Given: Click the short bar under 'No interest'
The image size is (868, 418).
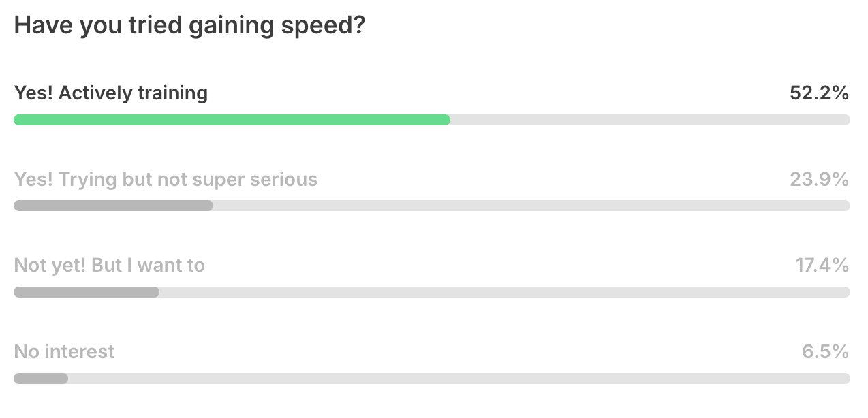Looking at the screenshot, I should [41, 379].
